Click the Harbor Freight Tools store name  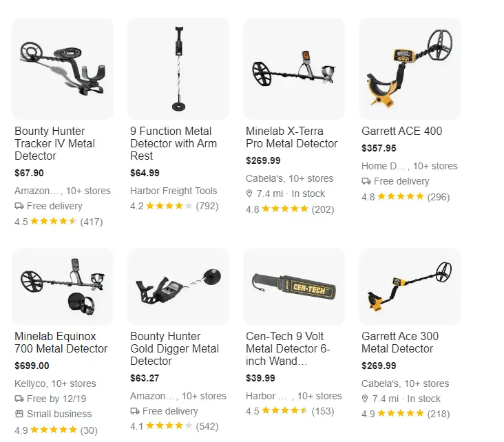[x=174, y=191]
